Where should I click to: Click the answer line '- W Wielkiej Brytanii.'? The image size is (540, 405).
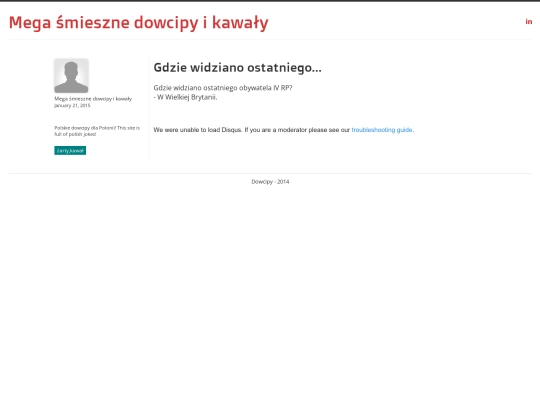185,97
